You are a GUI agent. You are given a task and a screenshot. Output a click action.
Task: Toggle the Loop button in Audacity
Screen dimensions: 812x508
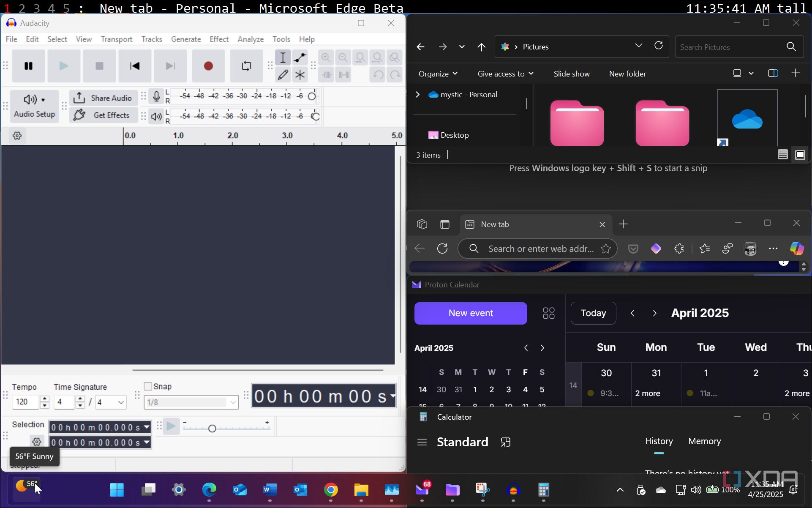[246, 66]
